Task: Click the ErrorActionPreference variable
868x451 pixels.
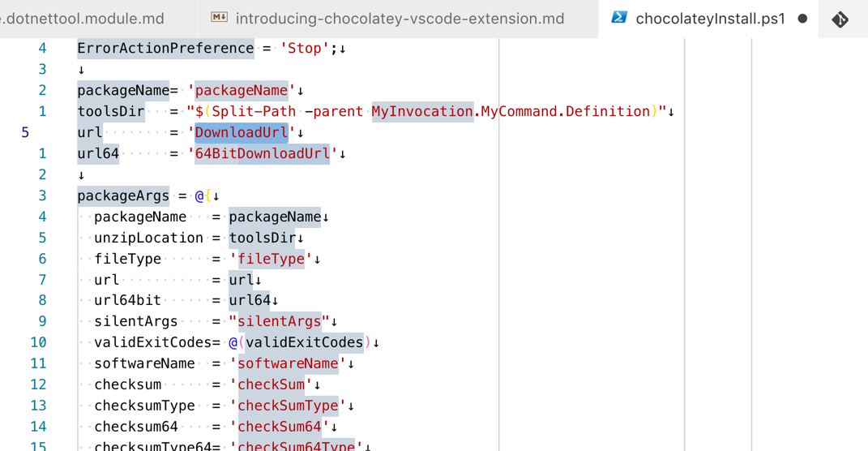Action: tap(165, 48)
